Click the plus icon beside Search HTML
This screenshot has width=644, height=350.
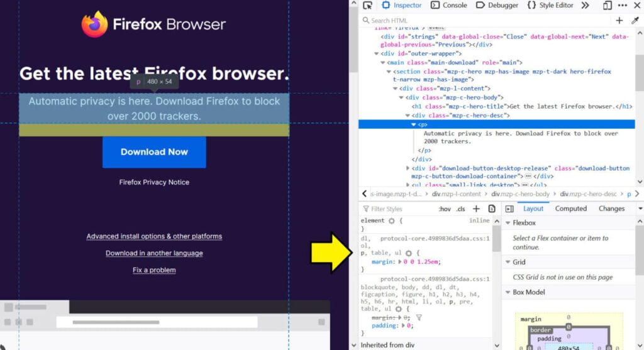point(619,21)
